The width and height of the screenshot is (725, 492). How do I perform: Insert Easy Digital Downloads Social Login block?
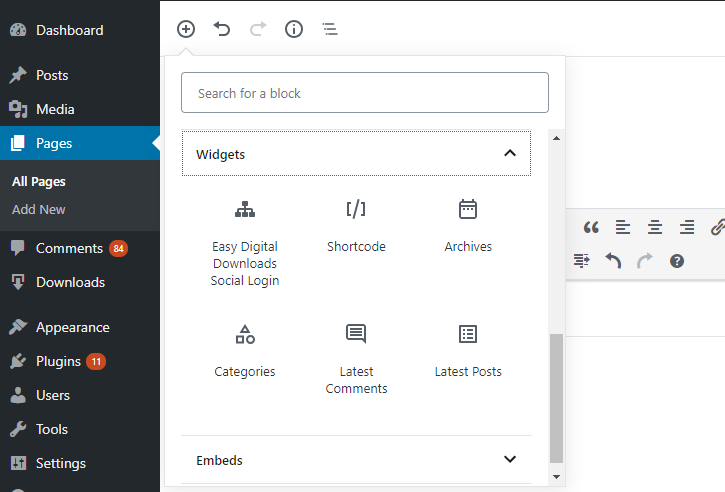pos(245,243)
